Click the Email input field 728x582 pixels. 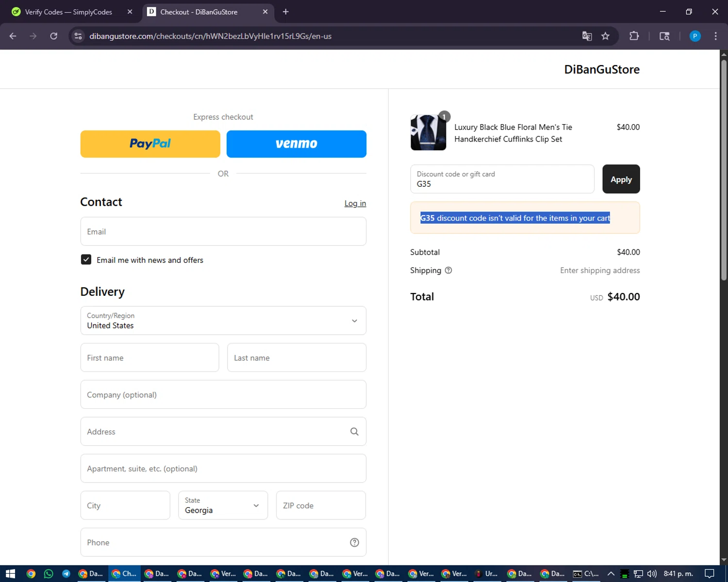point(223,231)
